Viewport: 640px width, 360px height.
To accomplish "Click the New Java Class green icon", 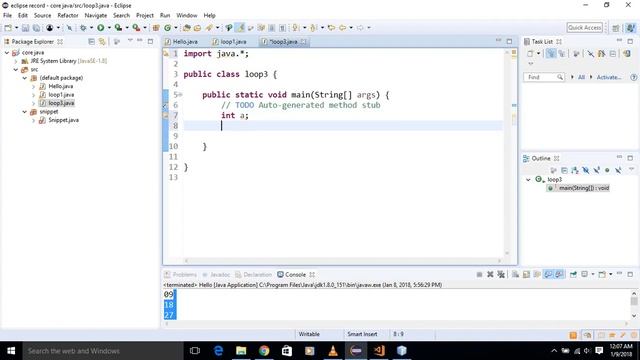I will [x=167, y=28].
